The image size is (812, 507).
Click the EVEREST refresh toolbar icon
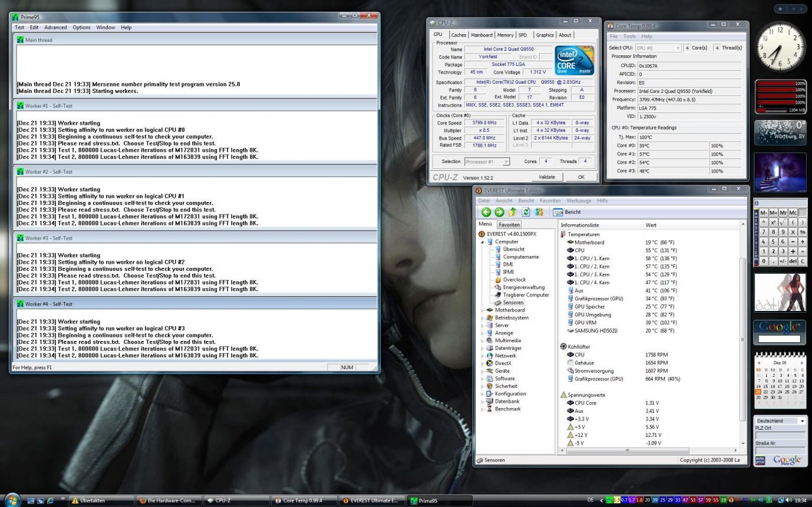(x=526, y=212)
